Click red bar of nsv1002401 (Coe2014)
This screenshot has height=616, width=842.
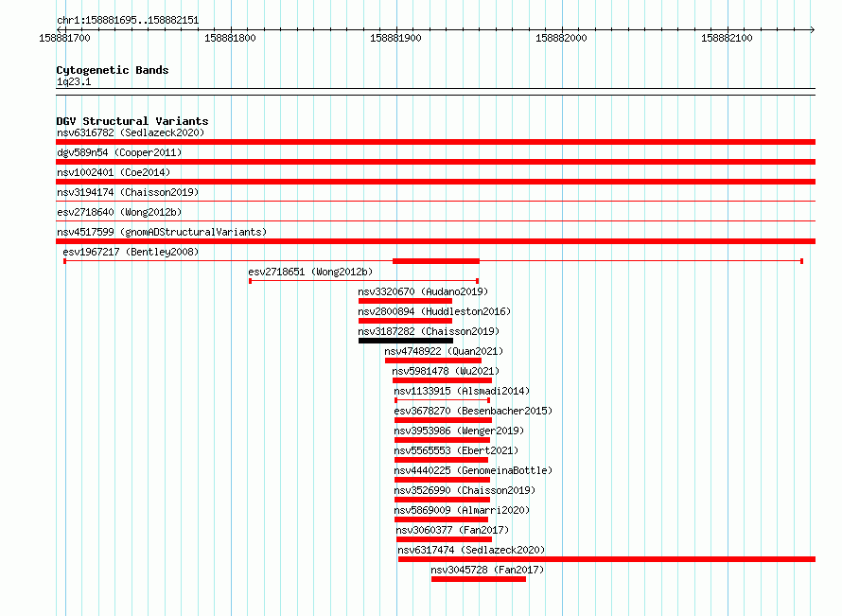point(435,182)
